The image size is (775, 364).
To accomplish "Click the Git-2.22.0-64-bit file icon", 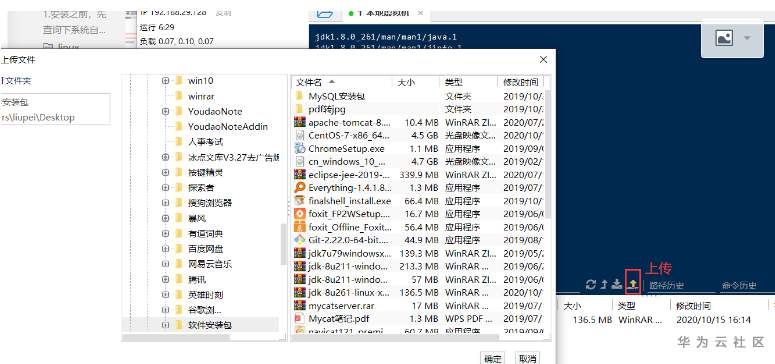I will (x=300, y=240).
